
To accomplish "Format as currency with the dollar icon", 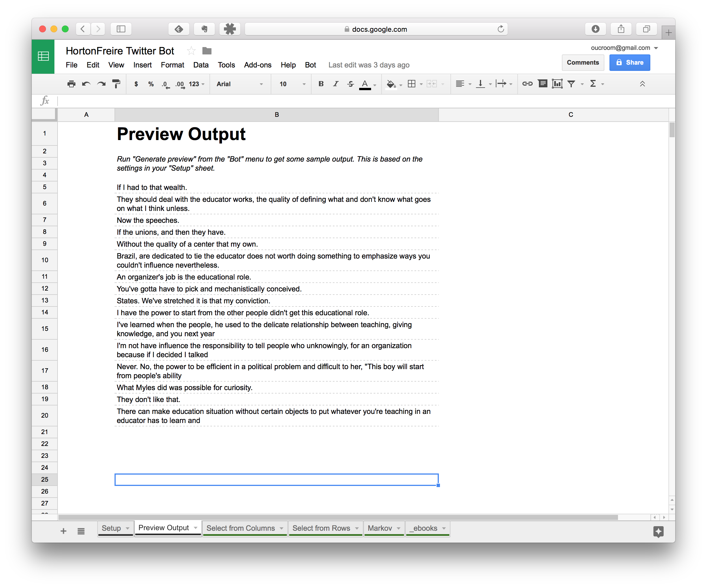I will tap(136, 84).
